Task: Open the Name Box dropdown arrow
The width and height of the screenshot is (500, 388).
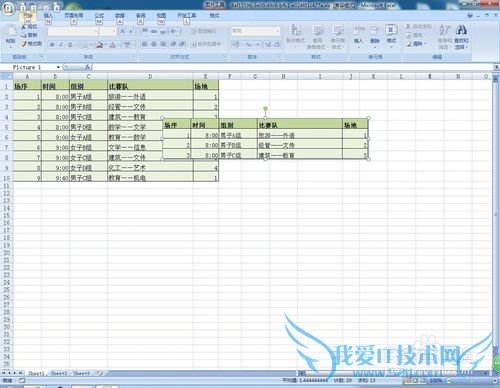Action: [x=58, y=67]
